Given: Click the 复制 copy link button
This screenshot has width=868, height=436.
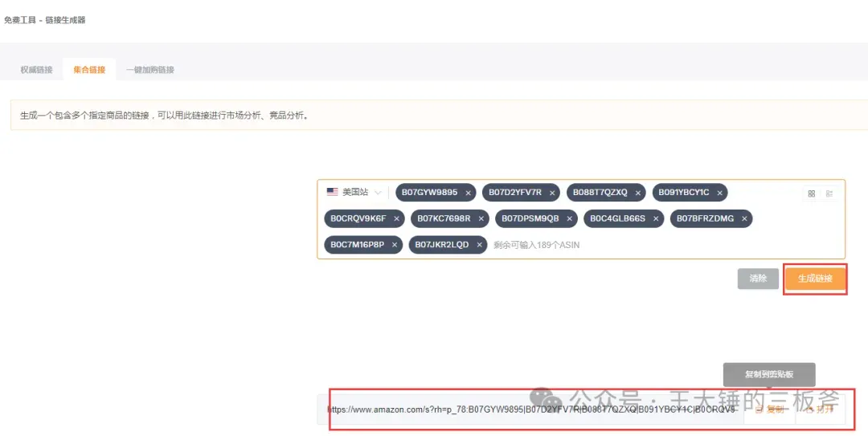Looking at the screenshot, I should (770, 410).
